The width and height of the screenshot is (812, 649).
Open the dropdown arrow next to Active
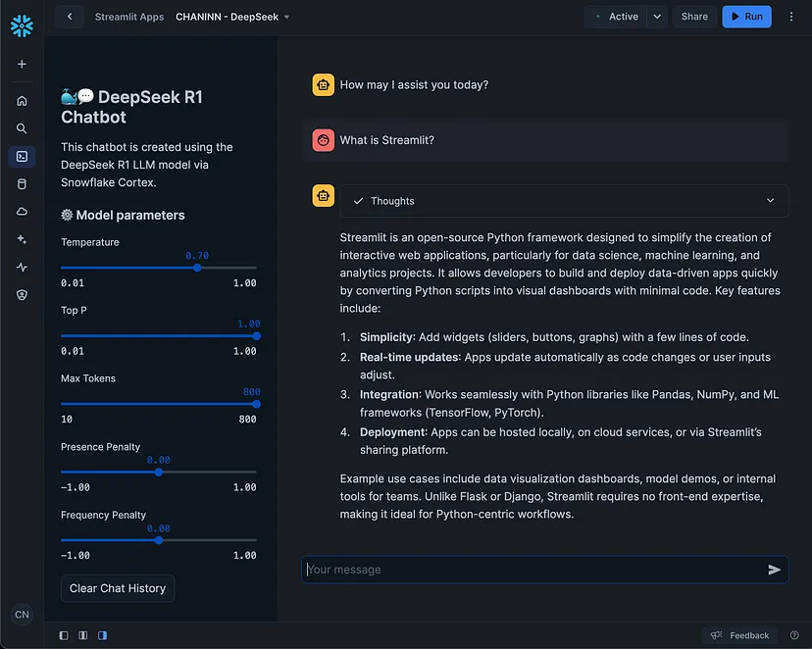(657, 17)
